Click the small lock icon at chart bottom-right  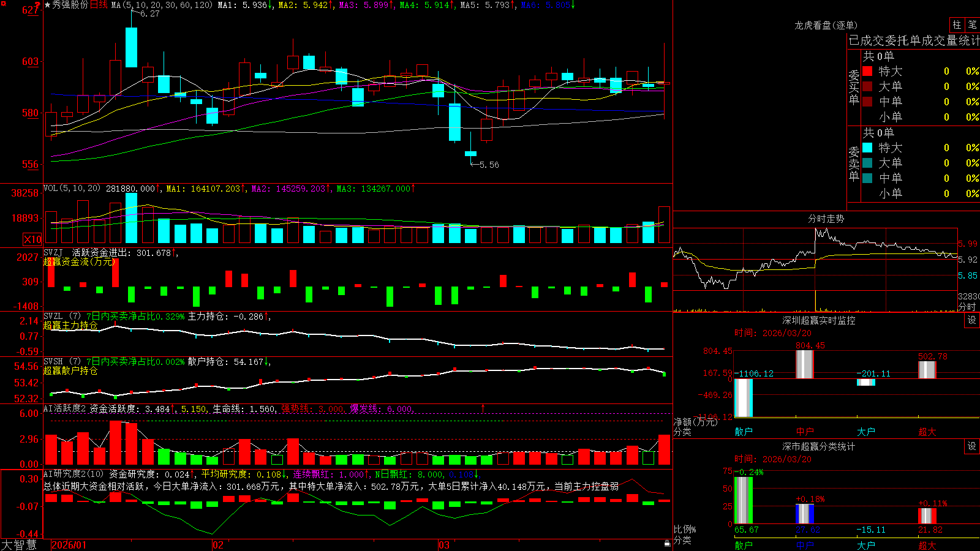[x=667, y=543]
